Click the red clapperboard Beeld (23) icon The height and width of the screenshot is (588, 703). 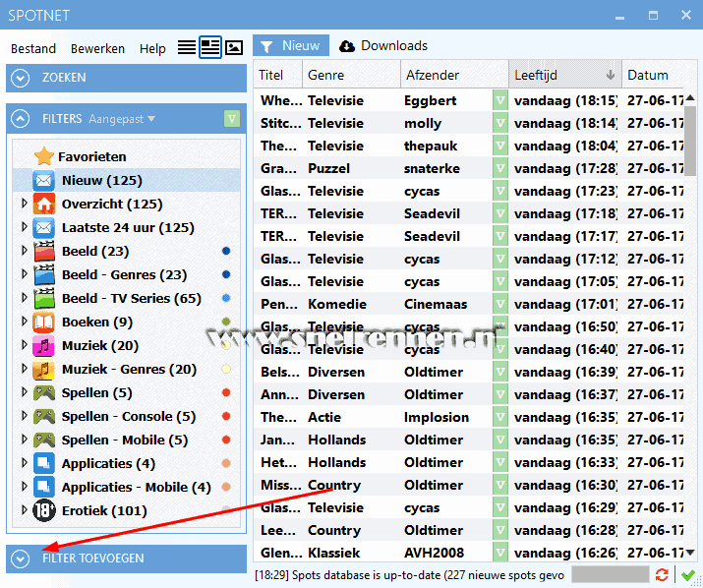click(x=44, y=251)
